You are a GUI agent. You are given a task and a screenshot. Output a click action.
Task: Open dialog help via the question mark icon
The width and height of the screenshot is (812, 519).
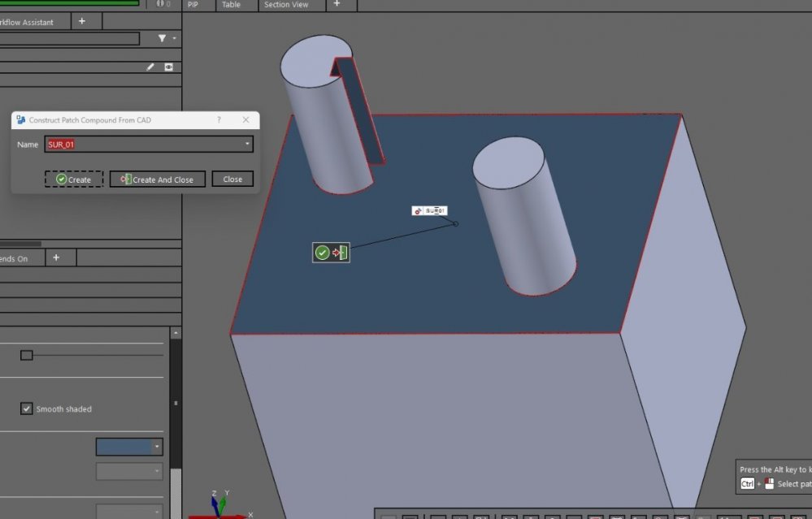click(x=219, y=119)
